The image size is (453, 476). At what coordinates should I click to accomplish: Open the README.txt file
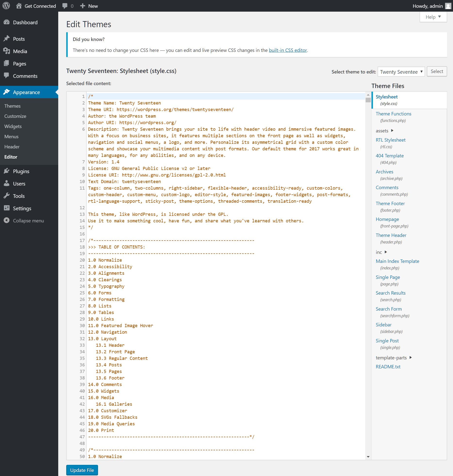click(x=388, y=367)
